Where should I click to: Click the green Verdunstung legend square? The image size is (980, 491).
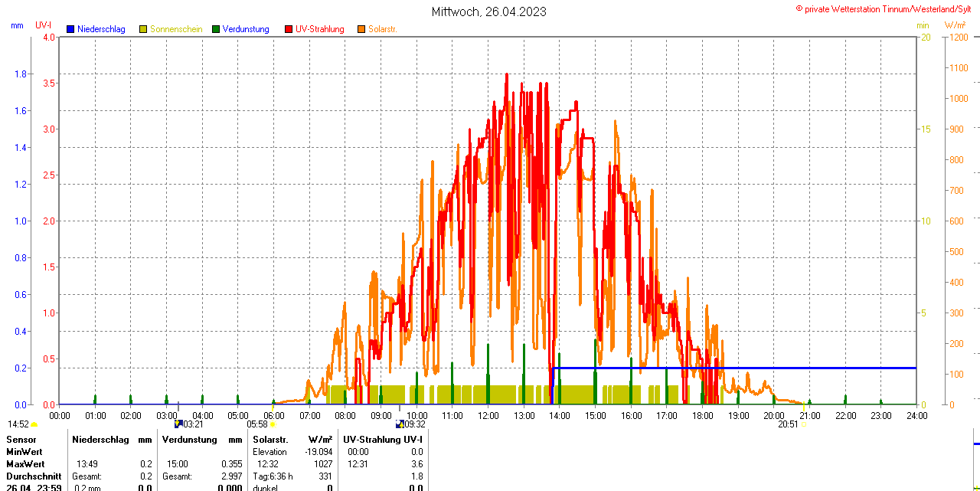(216, 29)
